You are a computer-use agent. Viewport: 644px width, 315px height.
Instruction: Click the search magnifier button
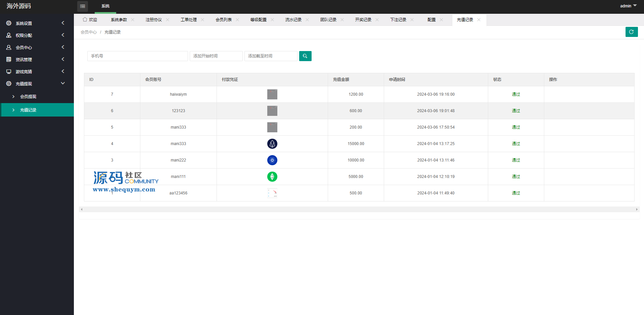(305, 56)
